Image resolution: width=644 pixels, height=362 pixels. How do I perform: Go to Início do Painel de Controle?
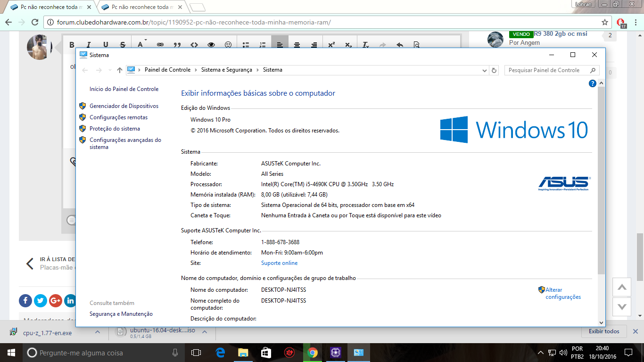(x=124, y=89)
